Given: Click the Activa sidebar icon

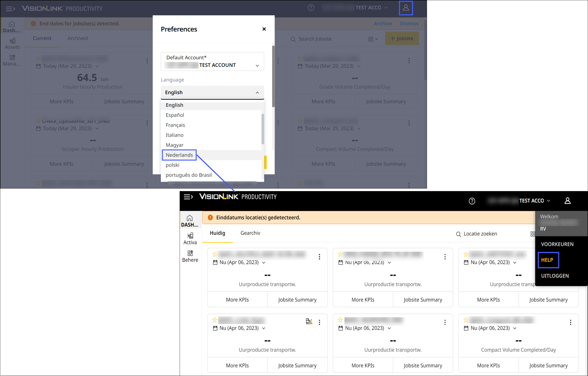Looking at the screenshot, I should [190, 236].
